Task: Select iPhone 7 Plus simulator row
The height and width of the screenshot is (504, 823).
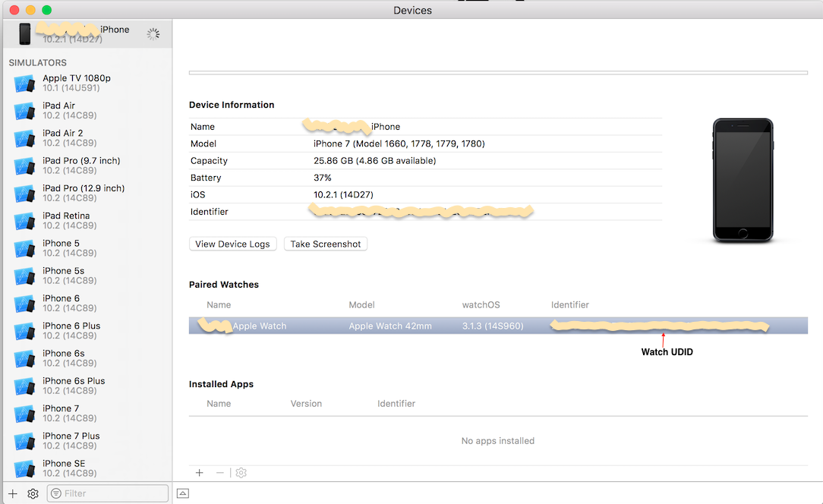Action: pos(87,441)
